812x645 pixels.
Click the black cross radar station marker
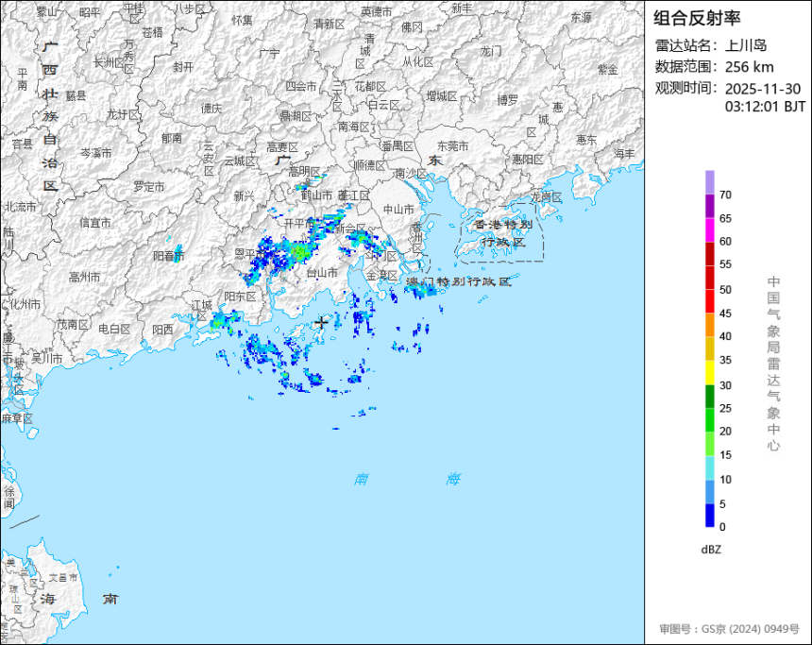click(x=322, y=322)
